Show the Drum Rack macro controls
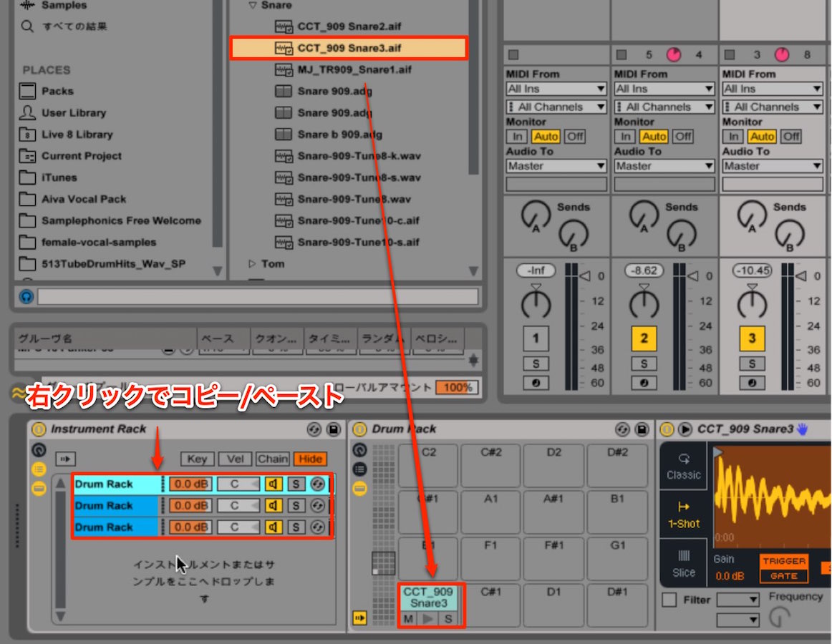 click(x=359, y=450)
